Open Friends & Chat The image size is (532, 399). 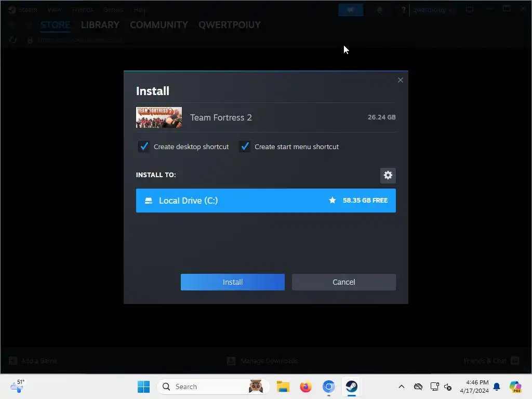coord(491,361)
